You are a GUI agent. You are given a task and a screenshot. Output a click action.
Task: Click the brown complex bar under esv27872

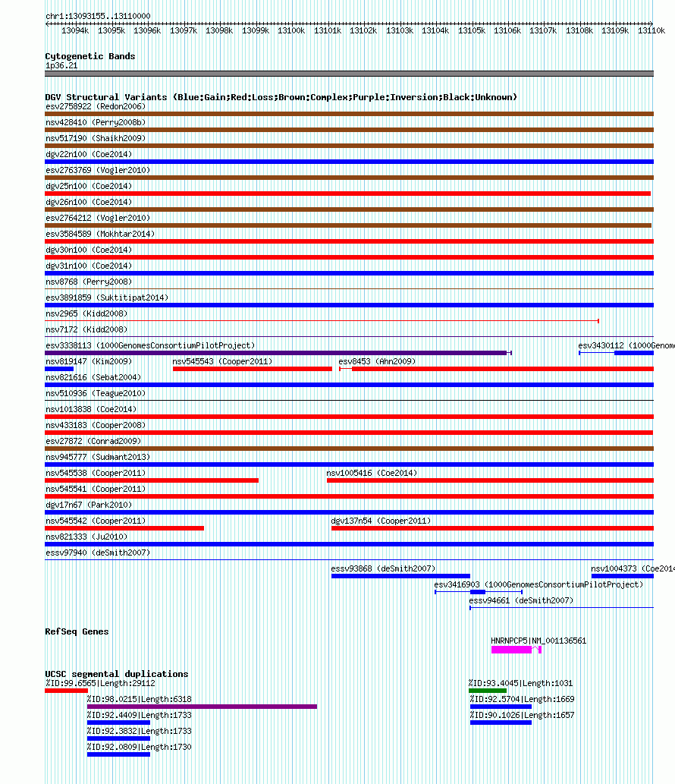349,449
